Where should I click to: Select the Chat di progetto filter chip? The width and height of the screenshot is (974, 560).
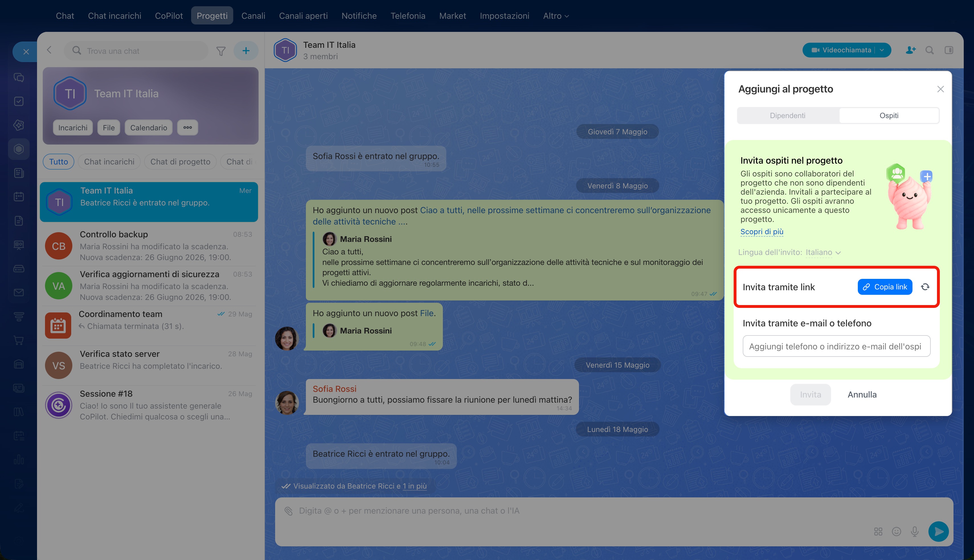(180, 162)
